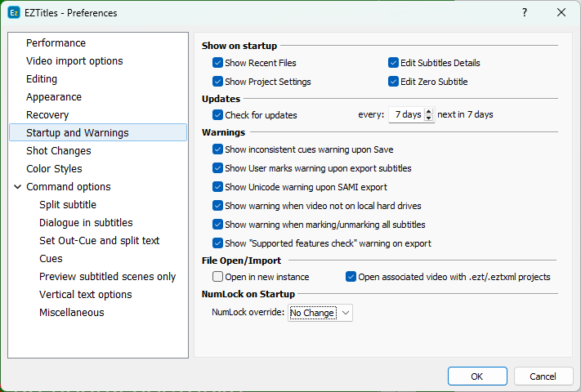Open the Color Styles page
The height and width of the screenshot is (392, 581).
[x=54, y=169]
